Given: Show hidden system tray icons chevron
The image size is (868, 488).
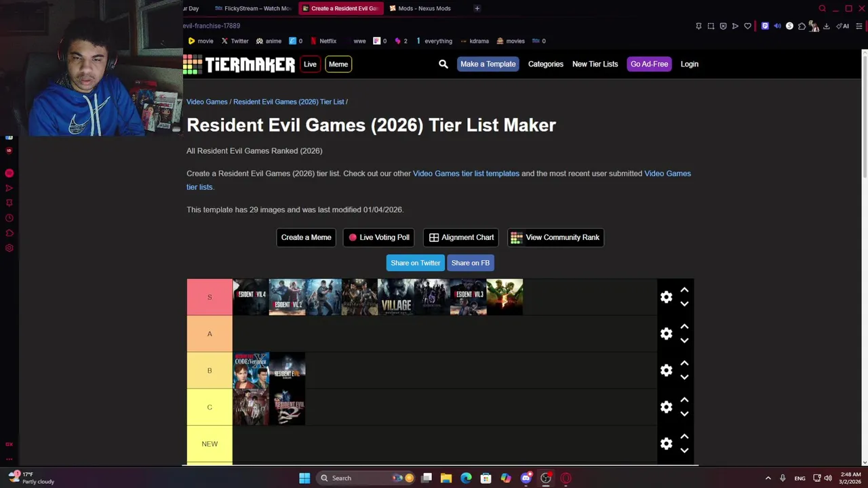Looking at the screenshot, I should pyautogui.click(x=768, y=478).
